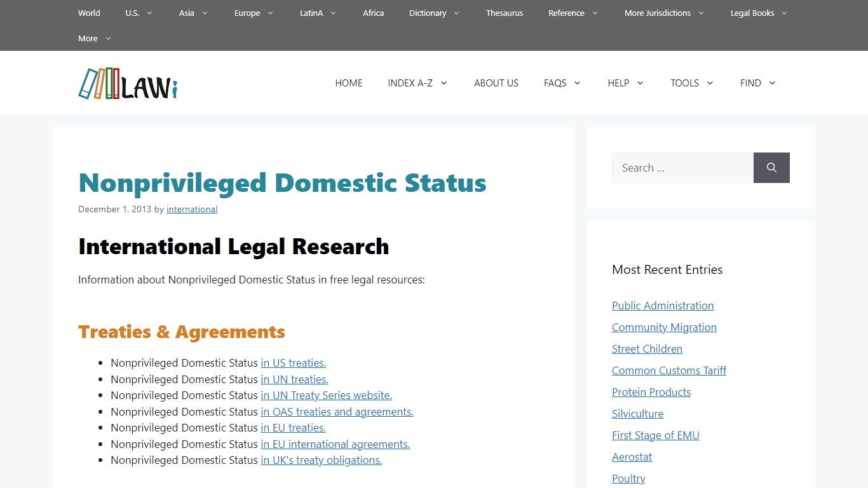Open the TOOLS menu label
Image resolution: width=868 pixels, height=488 pixels.
tap(684, 83)
